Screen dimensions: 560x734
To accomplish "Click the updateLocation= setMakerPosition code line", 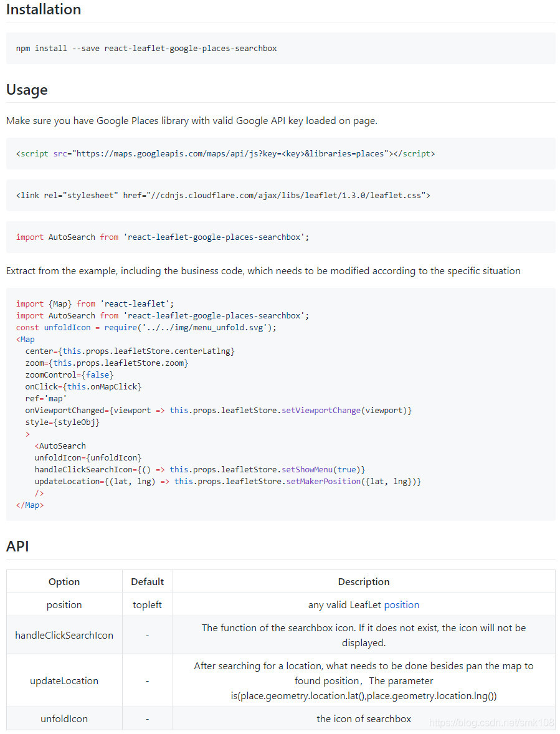I will [228, 481].
